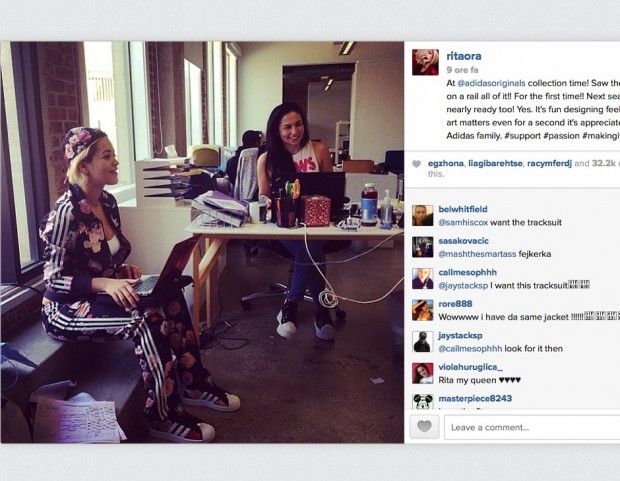Open ritaora's profile picture avatar
Image resolution: width=620 pixels, height=481 pixels.
click(425, 62)
